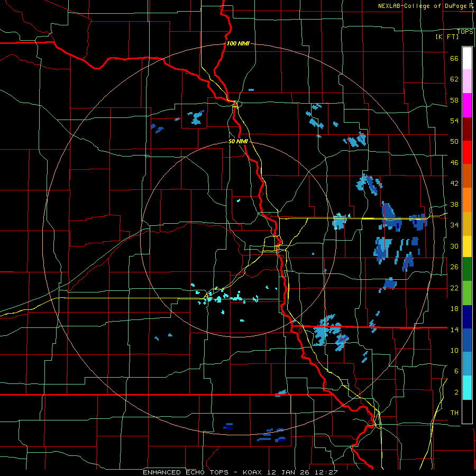Select the gold legend swatch

coord(467,224)
